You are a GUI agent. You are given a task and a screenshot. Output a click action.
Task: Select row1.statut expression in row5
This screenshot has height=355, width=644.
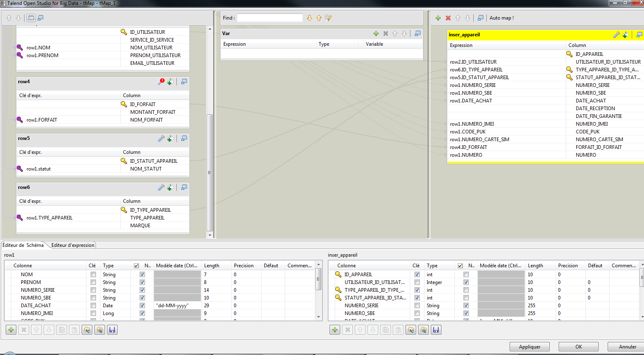pos(38,169)
